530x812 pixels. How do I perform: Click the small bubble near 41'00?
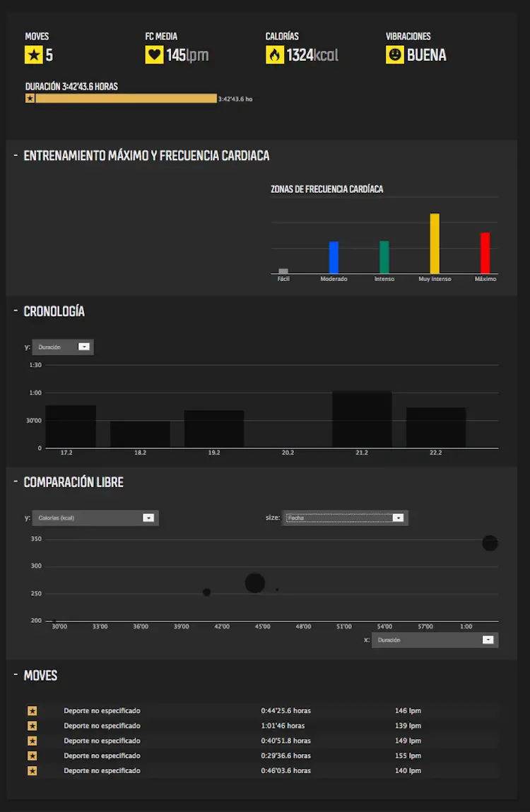207,592
